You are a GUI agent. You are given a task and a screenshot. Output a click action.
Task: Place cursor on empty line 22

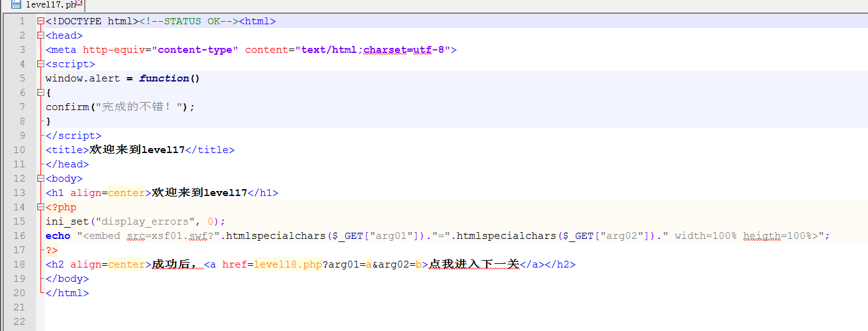(x=249, y=322)
